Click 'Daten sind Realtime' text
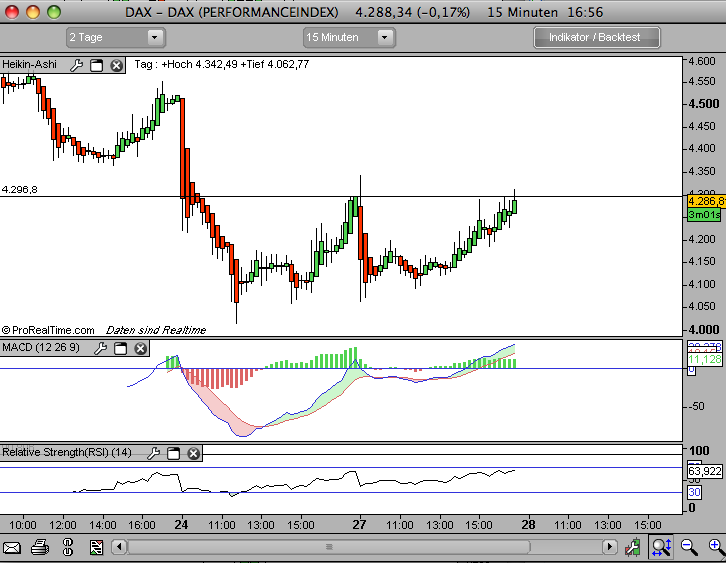 pyautogui.click(x=156, y=330)
